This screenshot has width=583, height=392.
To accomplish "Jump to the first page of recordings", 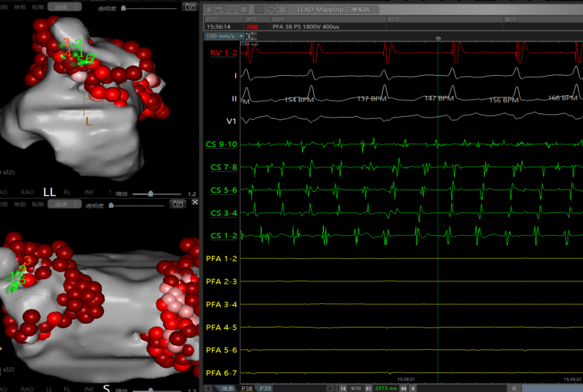I will point(343,388).
